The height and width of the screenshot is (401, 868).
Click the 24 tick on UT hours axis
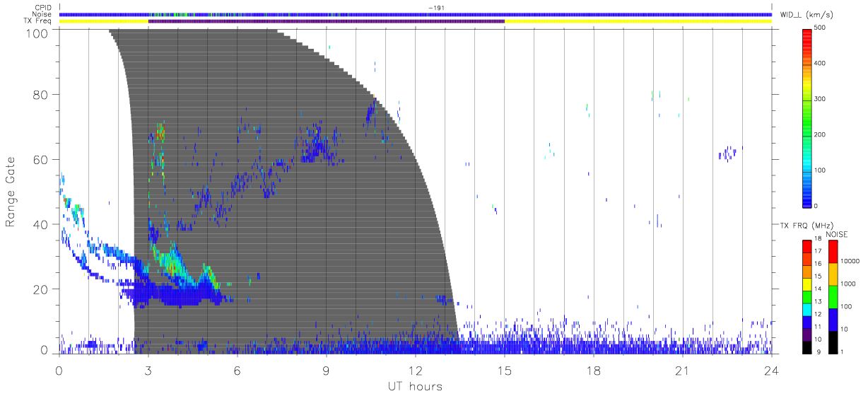point(772,370)
